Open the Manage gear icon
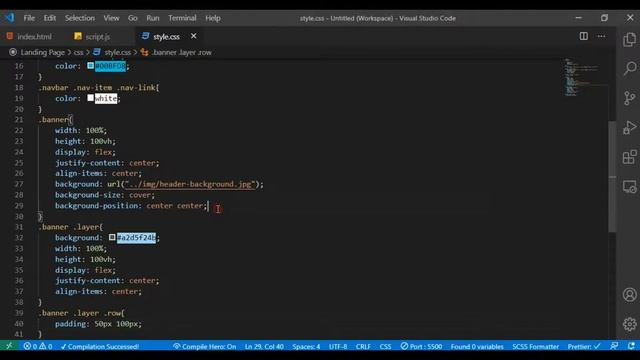 [x=629, y=324]
